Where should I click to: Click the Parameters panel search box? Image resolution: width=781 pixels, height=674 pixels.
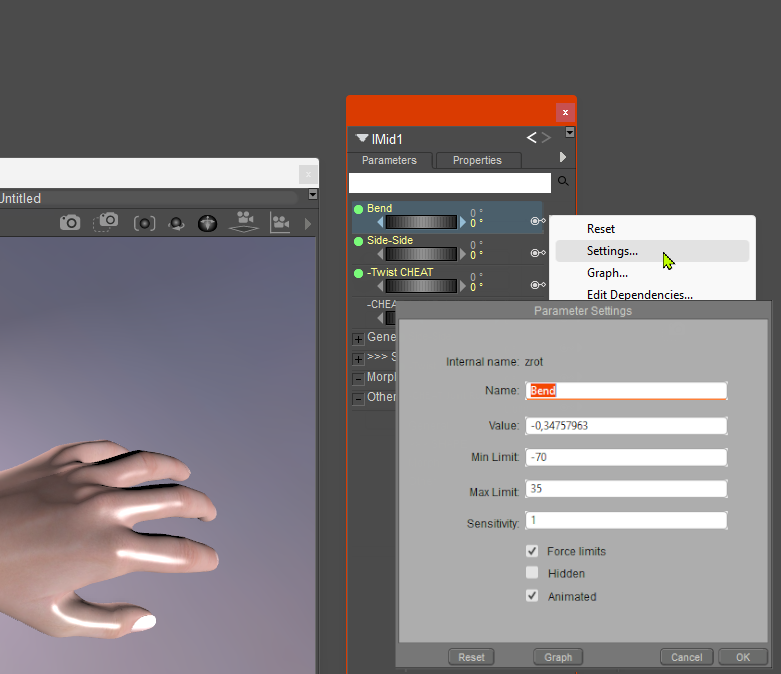pyautogui.click(x=450, y=183)
